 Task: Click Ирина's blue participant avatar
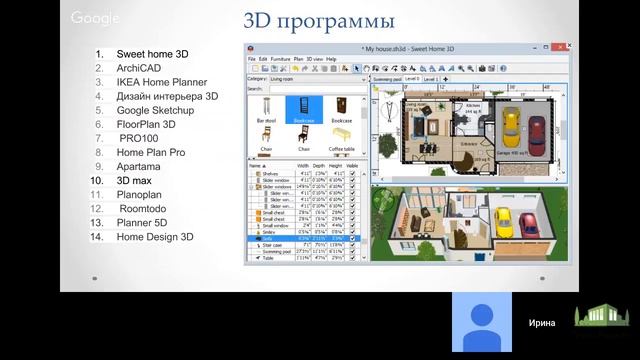(x=482, y=322)
